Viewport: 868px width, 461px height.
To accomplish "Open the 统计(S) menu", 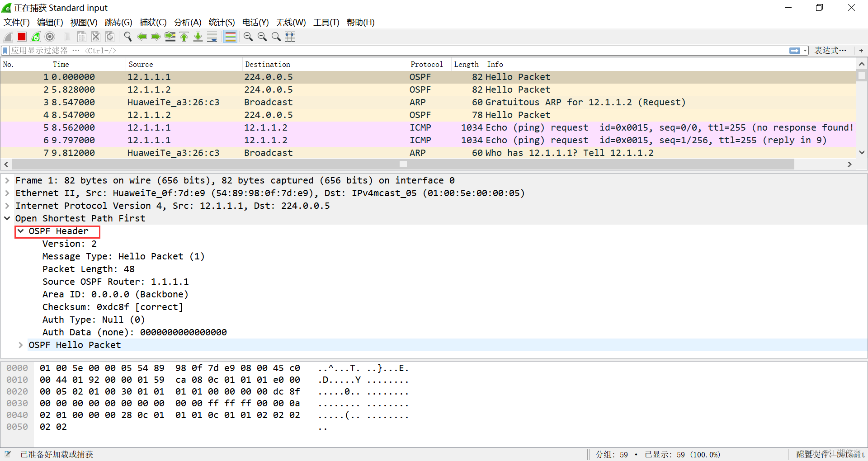I will (222, 23).
